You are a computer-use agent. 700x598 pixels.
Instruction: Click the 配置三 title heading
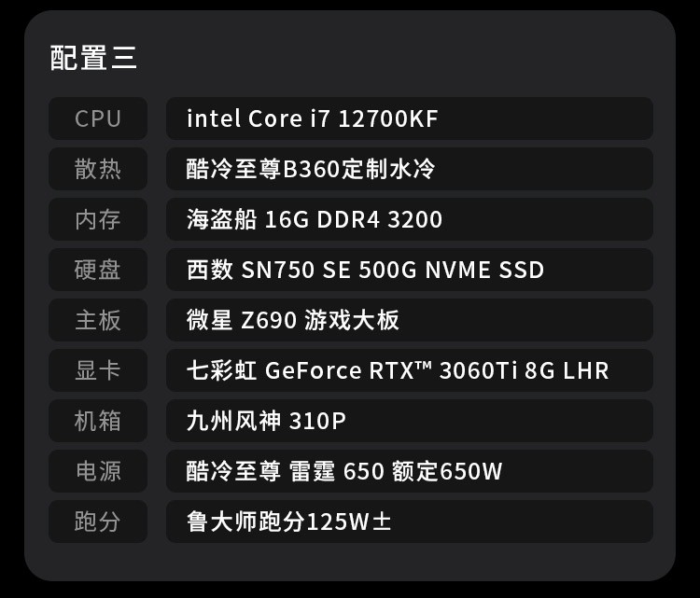click(x=93, y=58)
